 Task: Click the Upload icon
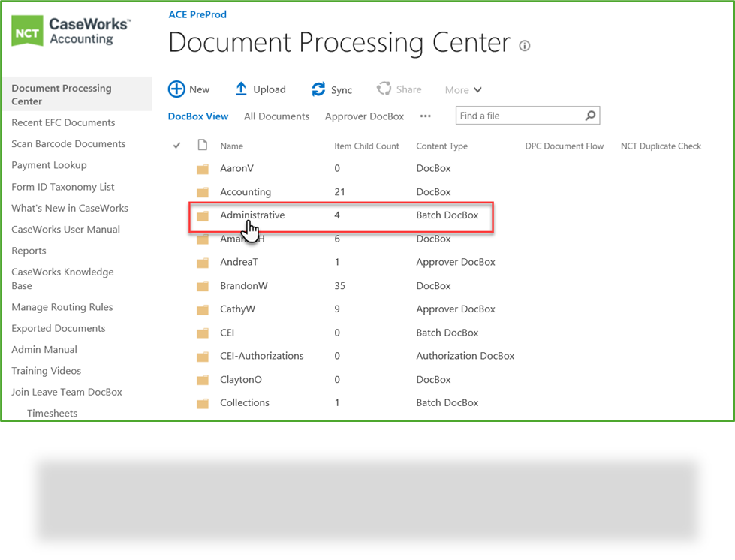(240, 89)
